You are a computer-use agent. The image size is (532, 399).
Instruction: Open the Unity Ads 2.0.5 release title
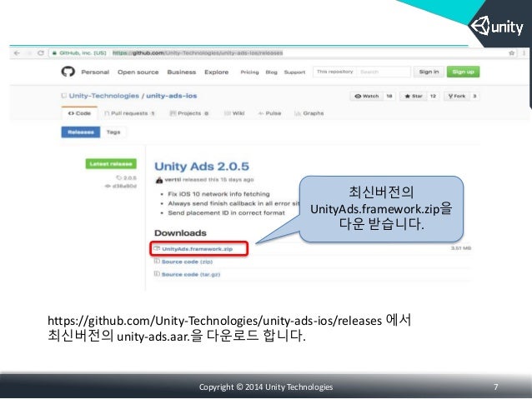(202, 167)
